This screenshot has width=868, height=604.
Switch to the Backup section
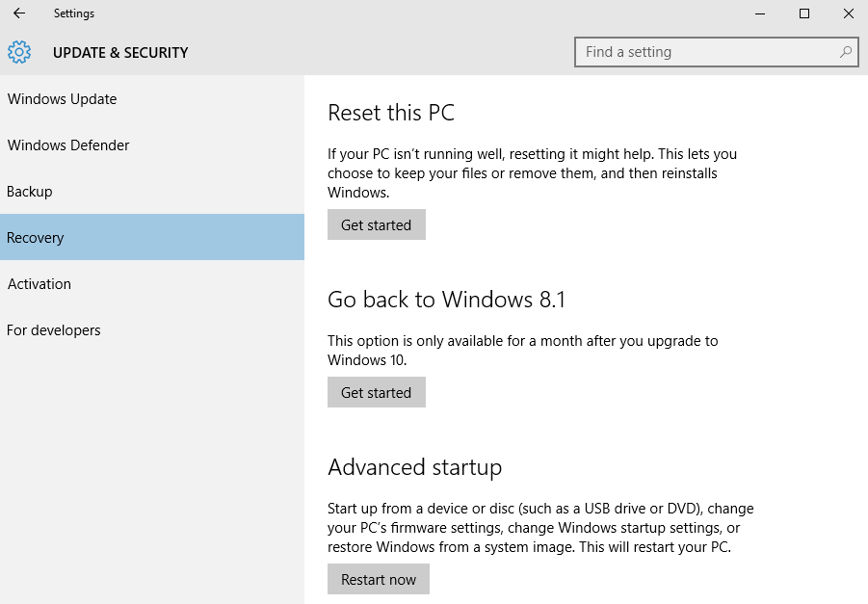(30, 192)
